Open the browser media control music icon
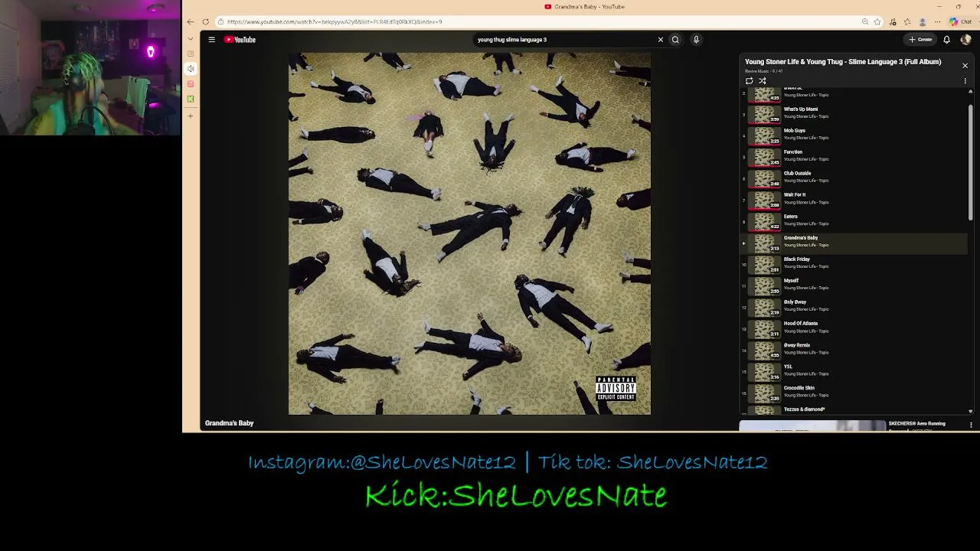980x551 pixels. pyautogui.click(x=893, y=21)
